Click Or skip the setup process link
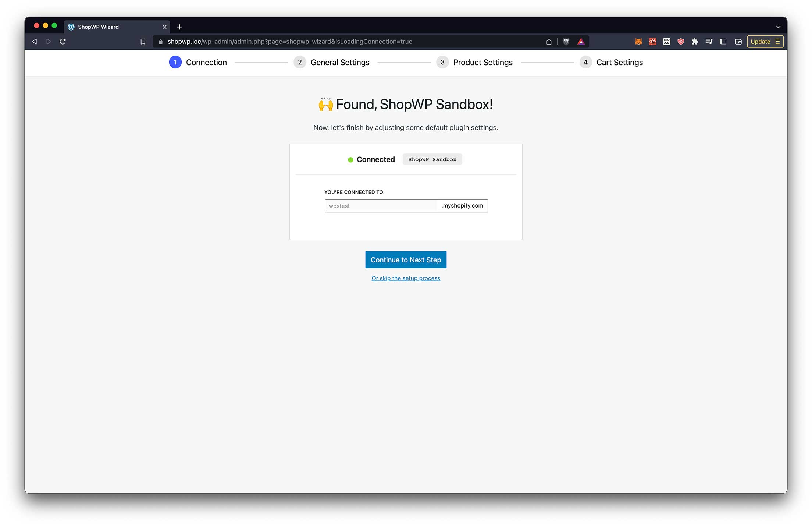The height and width of the screenshot is (526, 812). (406, 277)
